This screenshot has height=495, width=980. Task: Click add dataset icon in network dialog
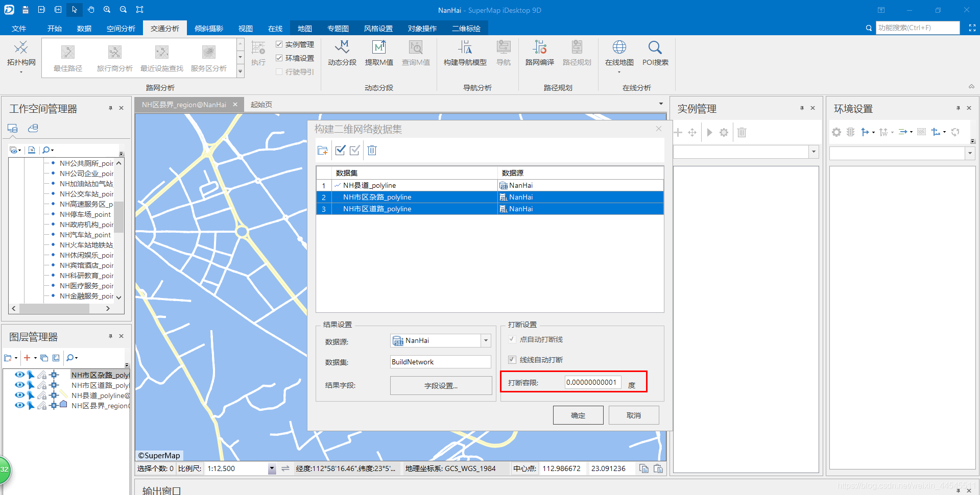pyautogui.click(x=322, y=150)
